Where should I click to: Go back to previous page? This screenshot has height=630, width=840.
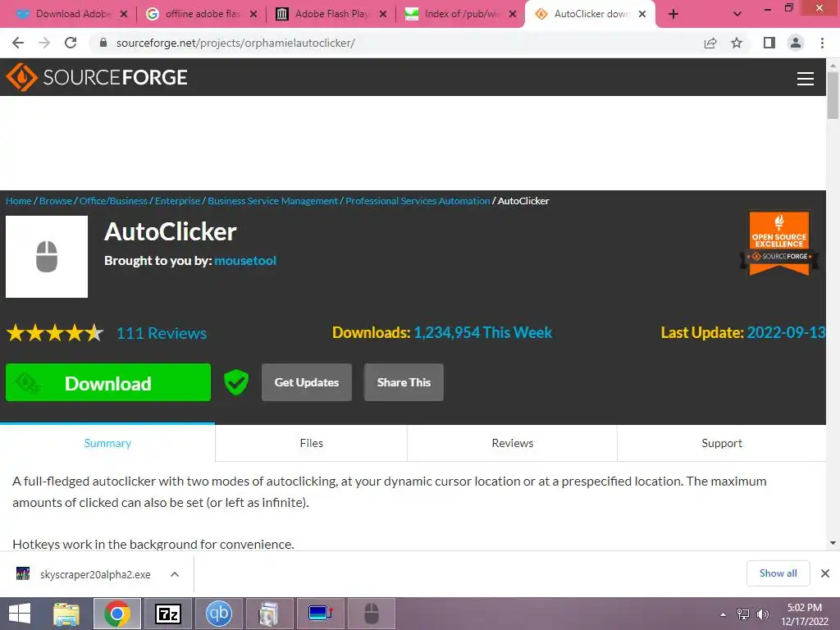click(18, 43)
